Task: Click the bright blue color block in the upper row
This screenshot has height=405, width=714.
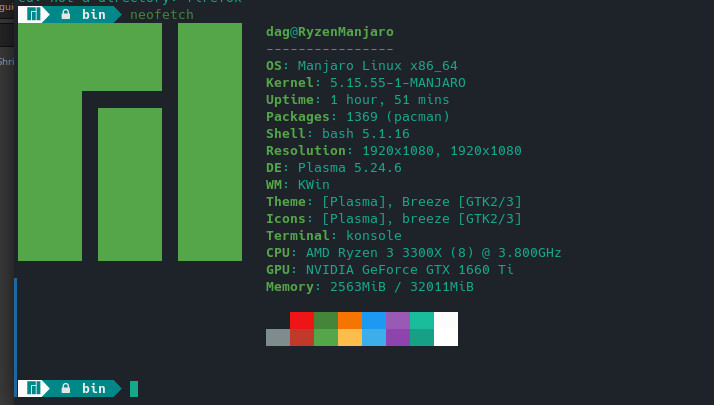Action: pos(374,320)
